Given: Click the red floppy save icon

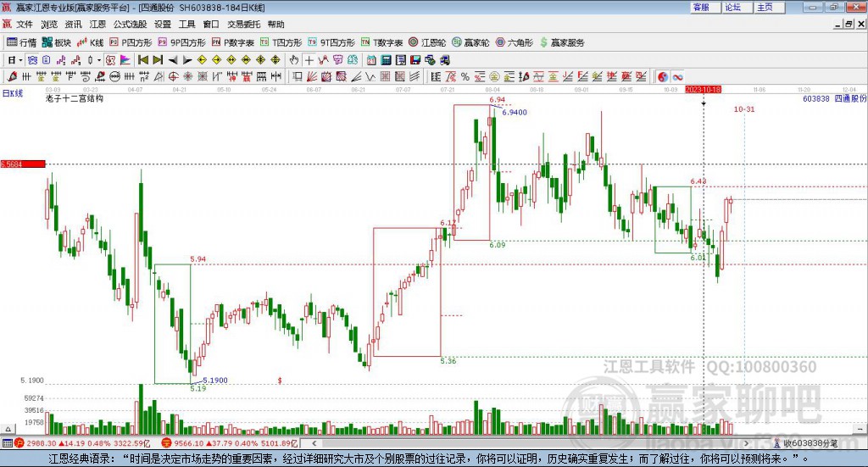Looking at the screenshot, I should coord(415,60).
